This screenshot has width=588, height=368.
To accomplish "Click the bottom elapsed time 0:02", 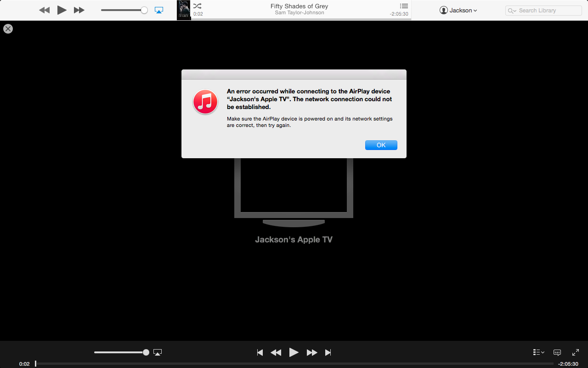I will (24, 364).
